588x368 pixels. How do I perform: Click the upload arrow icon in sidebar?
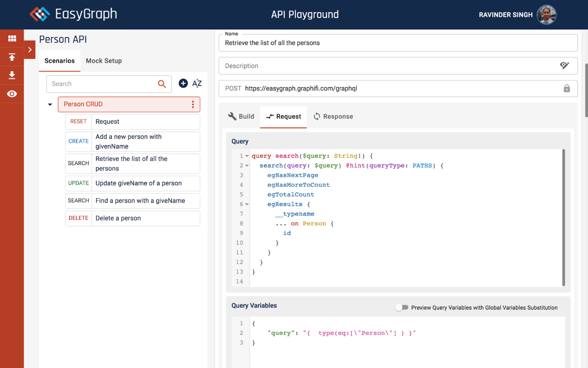pos(12,57)
